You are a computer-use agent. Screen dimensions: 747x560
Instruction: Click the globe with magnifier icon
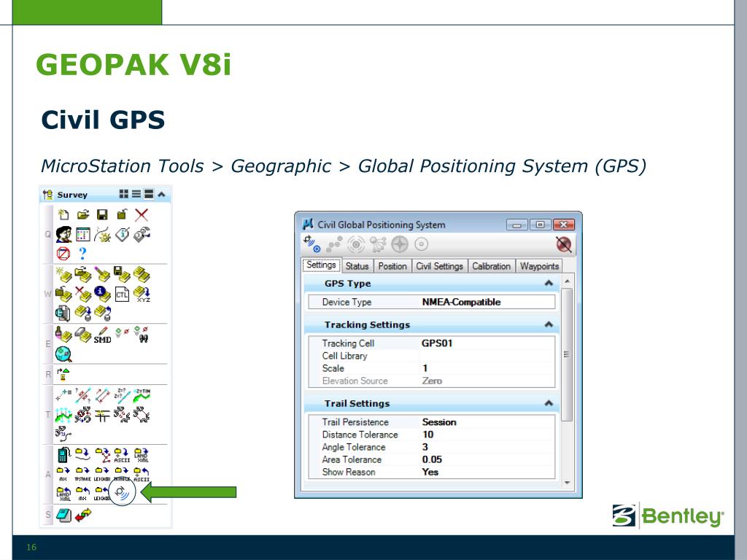point(63,354)
